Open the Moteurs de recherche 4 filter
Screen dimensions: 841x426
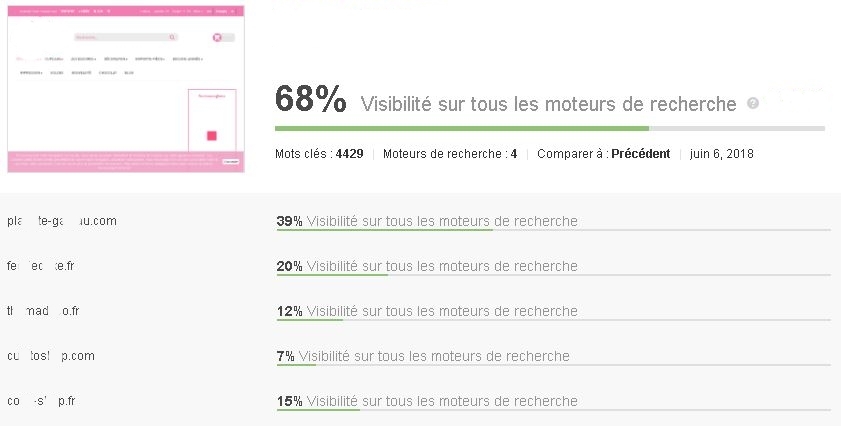(449, 154)
